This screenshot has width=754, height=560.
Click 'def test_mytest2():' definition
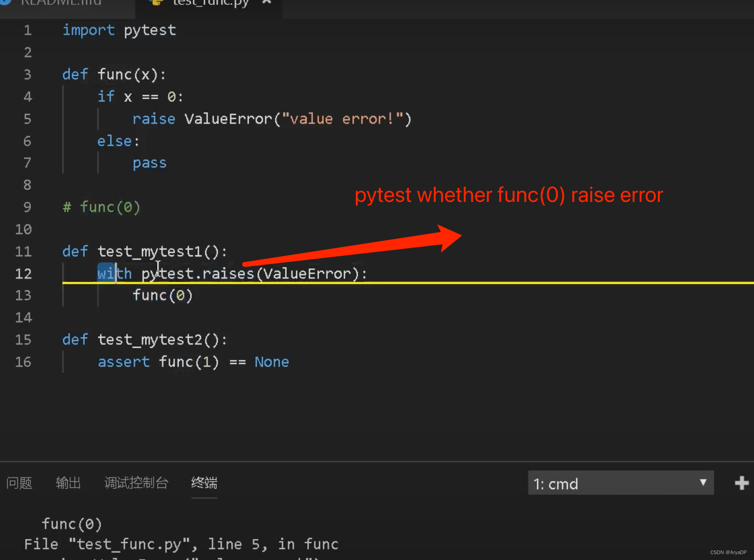pos(145,340)
